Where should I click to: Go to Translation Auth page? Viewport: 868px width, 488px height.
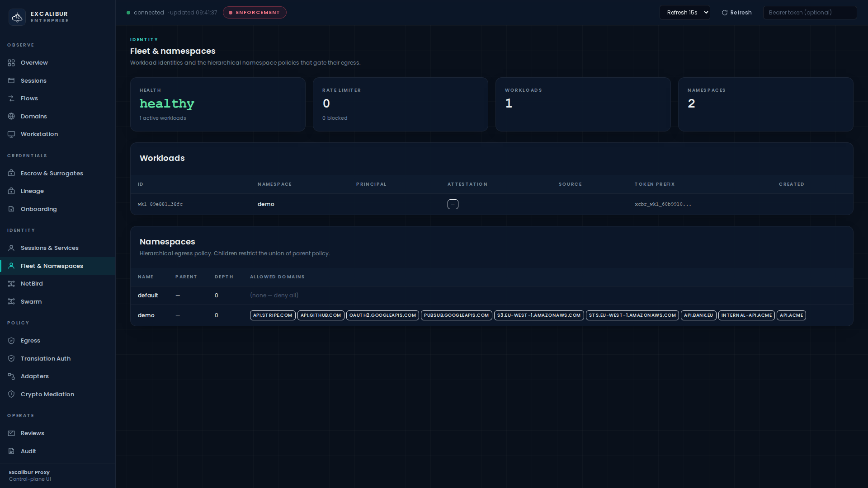[45, 359]
